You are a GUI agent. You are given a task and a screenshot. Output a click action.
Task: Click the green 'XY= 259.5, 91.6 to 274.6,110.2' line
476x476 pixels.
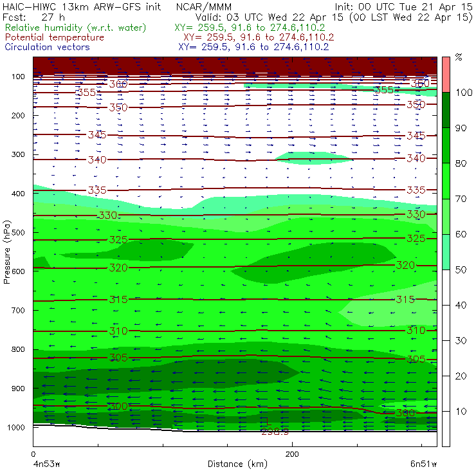coord(250,28)
